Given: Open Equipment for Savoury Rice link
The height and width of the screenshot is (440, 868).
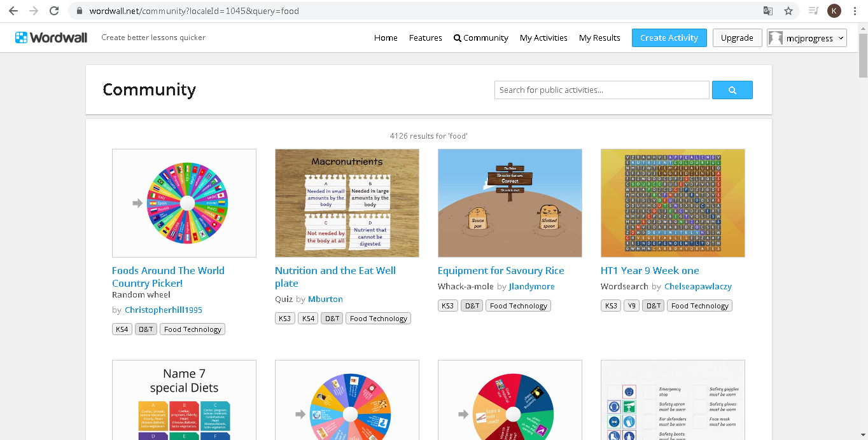Looking at the screenshot, I should (501, 271).
